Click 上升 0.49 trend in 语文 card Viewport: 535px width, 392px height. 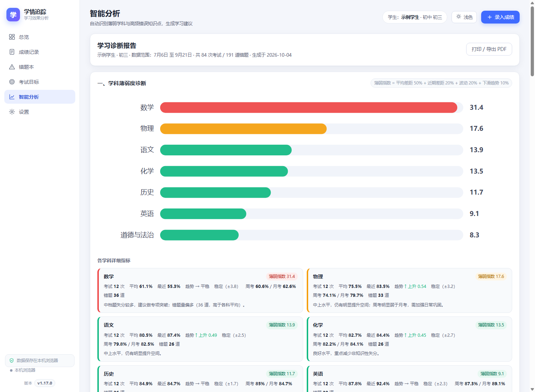[x=206, y=335]
